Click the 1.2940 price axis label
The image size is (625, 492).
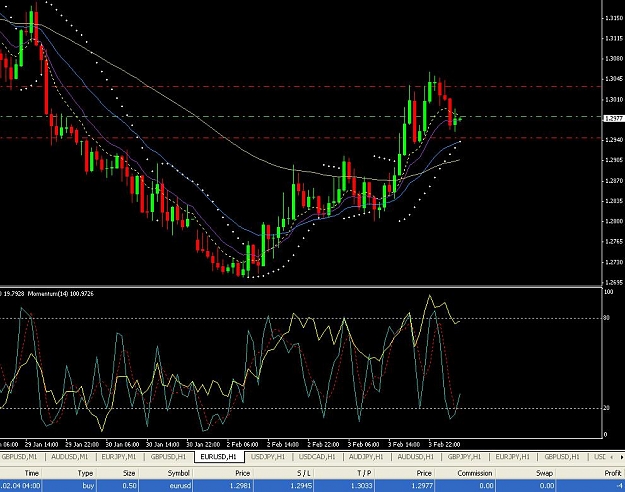[614, 140]
